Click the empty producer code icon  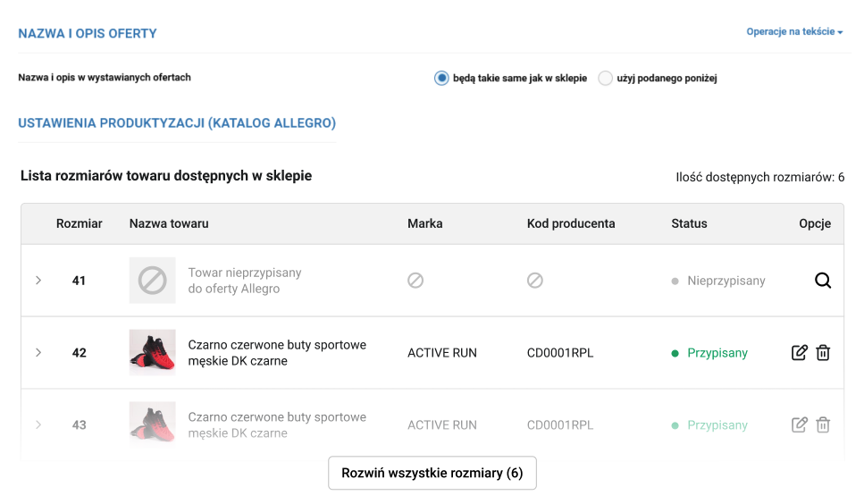coord(534,281)
